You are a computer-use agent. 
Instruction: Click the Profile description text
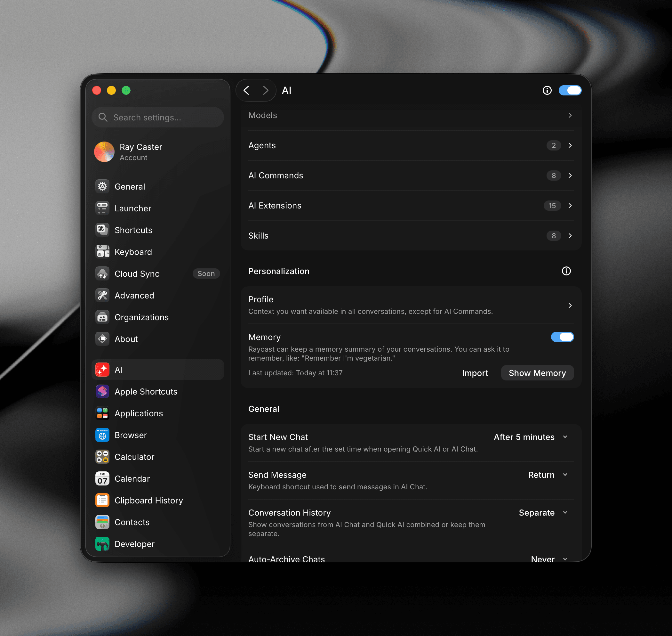coord(371,311)
